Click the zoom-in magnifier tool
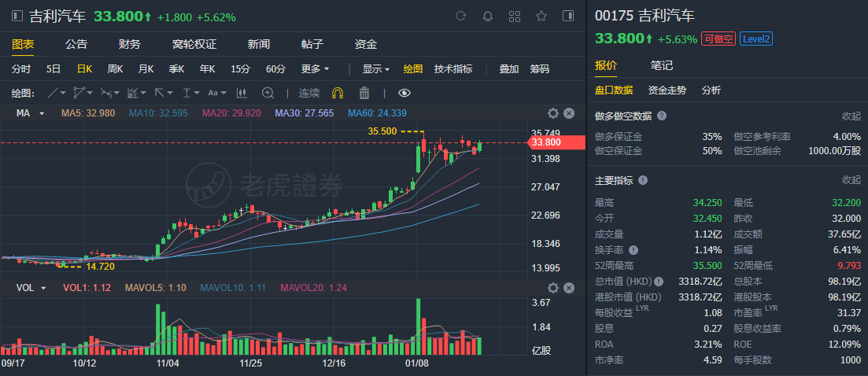 [268, 93]
